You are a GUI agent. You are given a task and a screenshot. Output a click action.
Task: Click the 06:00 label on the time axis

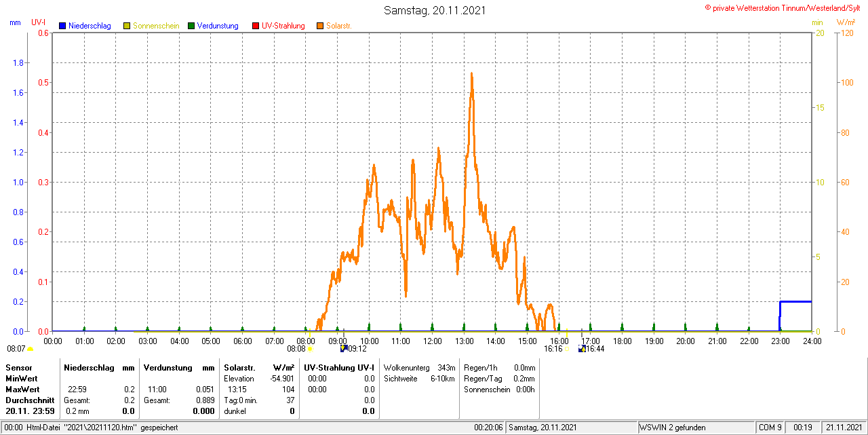(x=242, y=341)
